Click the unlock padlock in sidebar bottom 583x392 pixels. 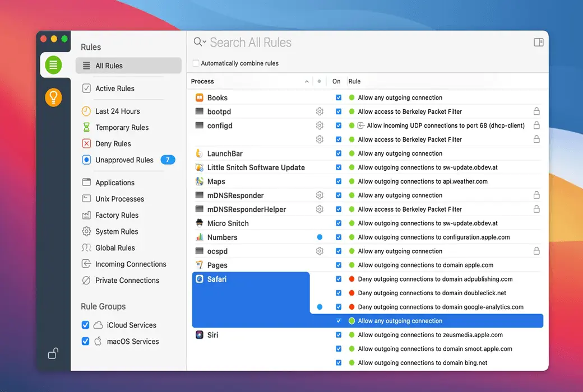coord(53,353)
